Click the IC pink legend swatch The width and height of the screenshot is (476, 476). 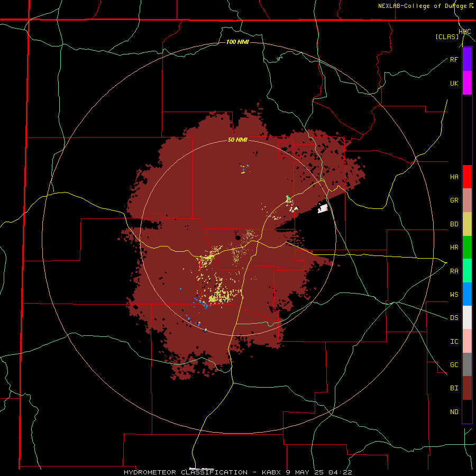pyautogui.click(x=467, y=341)
